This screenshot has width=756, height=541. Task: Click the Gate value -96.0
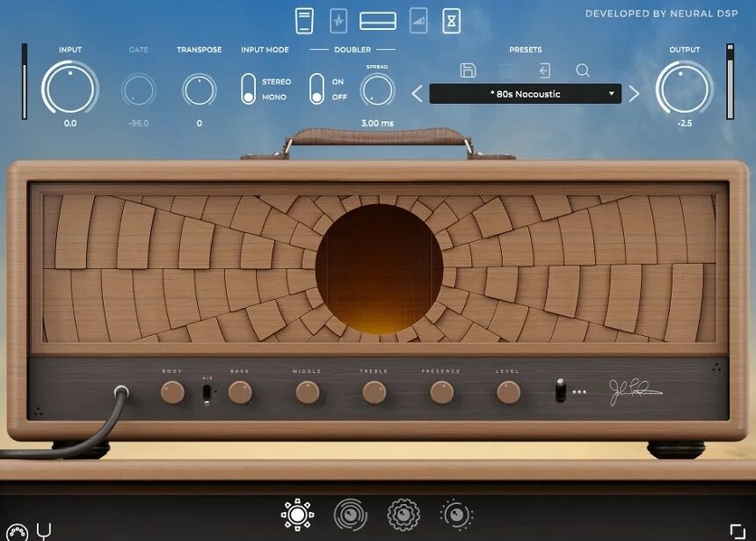click(138, 123)
